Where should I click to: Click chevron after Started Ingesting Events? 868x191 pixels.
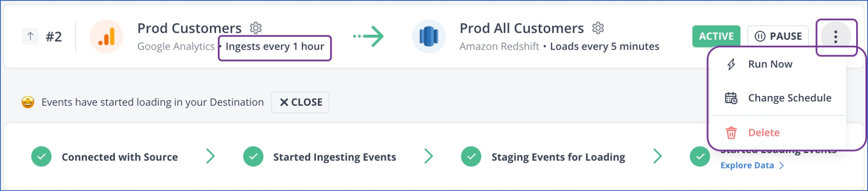tap(428, 157)
